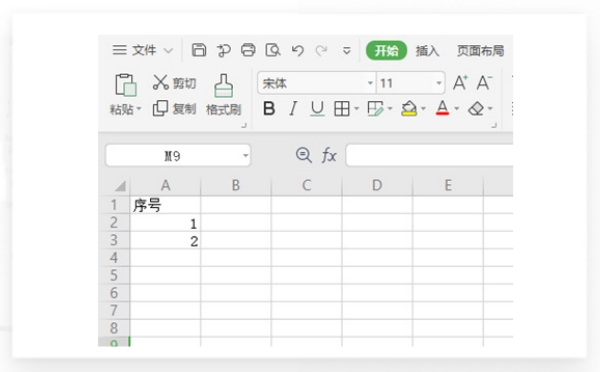
Task: Toggle bold formatting
Action: (x=269, y=109)
